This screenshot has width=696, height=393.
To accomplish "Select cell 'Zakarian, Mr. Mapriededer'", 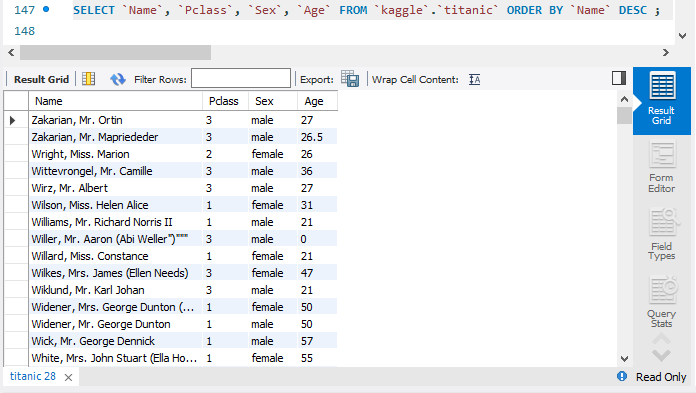I will (116, 137).
